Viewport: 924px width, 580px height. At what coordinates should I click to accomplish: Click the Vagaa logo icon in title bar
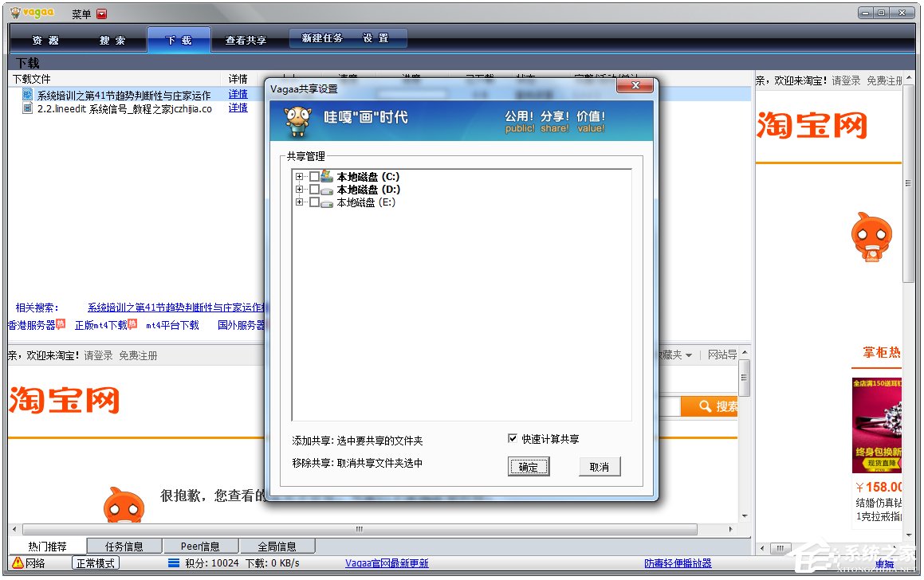(15, 13)
